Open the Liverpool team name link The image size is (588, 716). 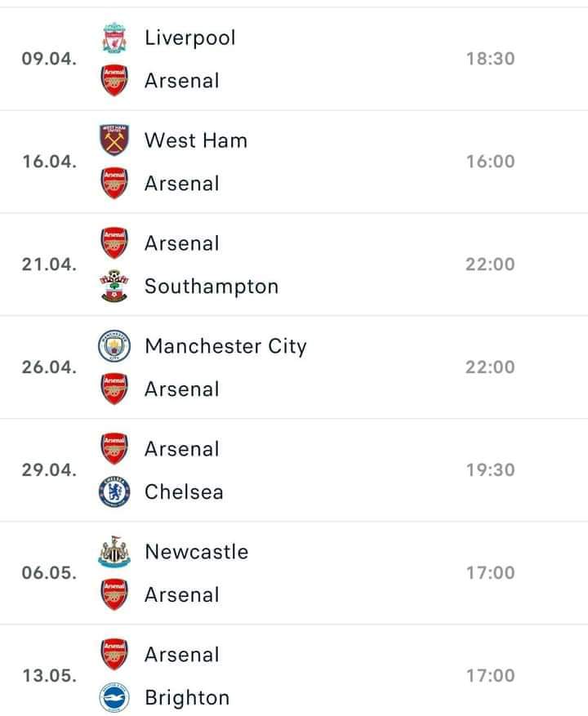190,38
